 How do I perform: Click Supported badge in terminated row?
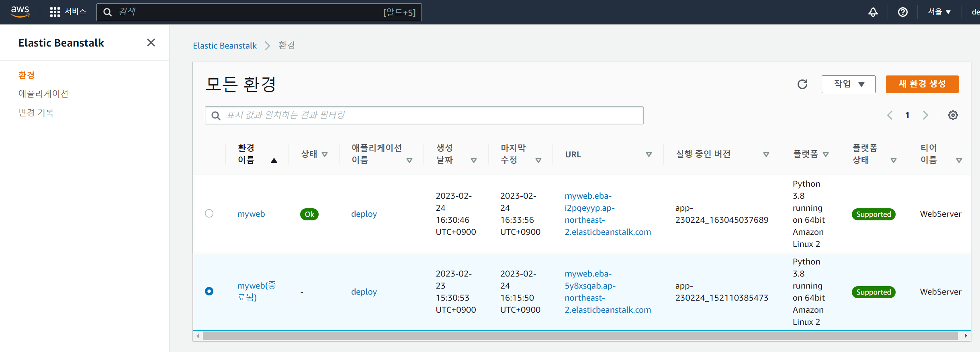click(x=874, y=292)
